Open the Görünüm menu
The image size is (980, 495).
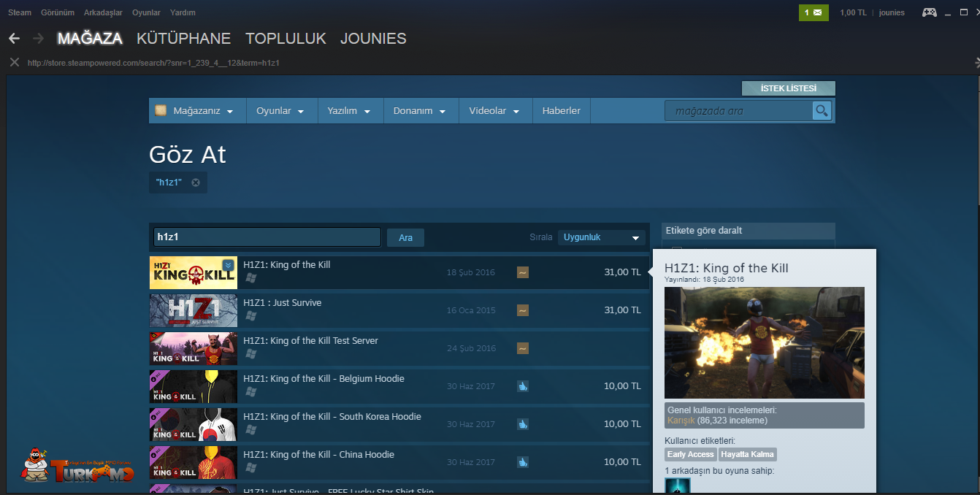[58, 12]
